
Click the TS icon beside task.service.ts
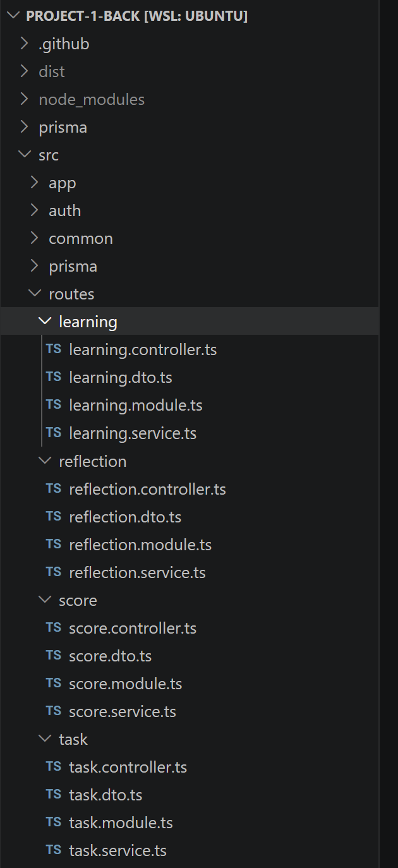point(54,850)
